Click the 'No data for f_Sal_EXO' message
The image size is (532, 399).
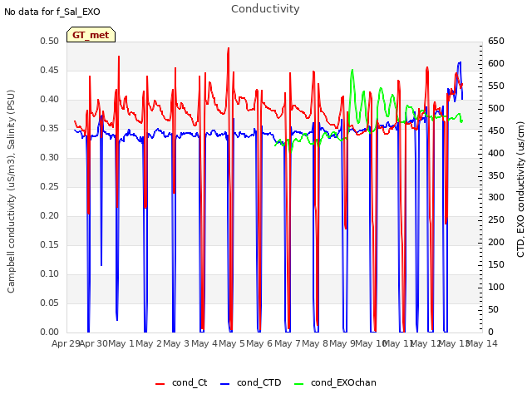(52, 12)
